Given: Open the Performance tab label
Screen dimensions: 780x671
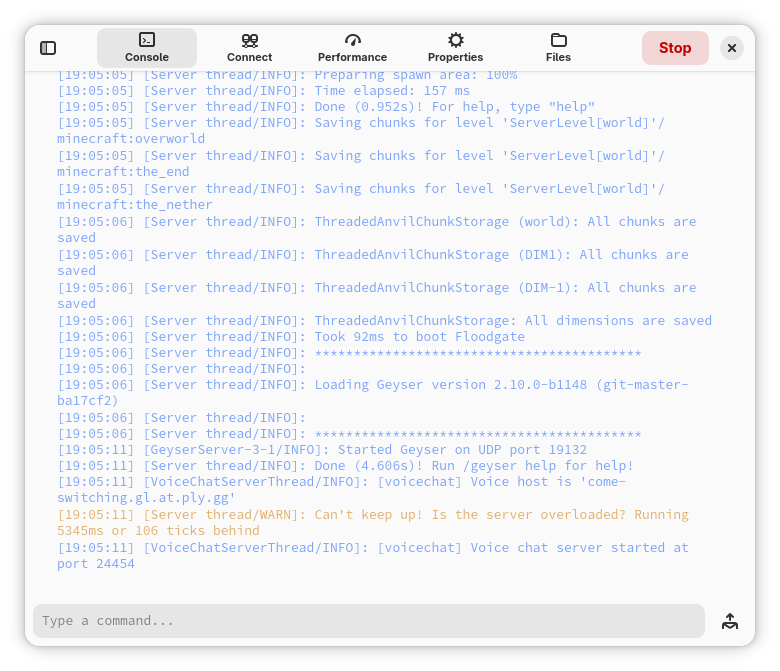Looking at the screenshot, I should coord(353,57).
